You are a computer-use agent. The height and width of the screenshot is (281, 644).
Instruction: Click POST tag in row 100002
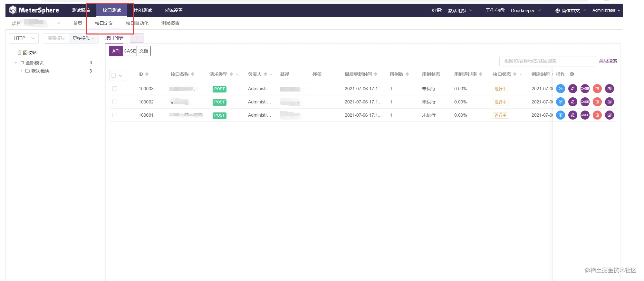(x=219, y=102)
